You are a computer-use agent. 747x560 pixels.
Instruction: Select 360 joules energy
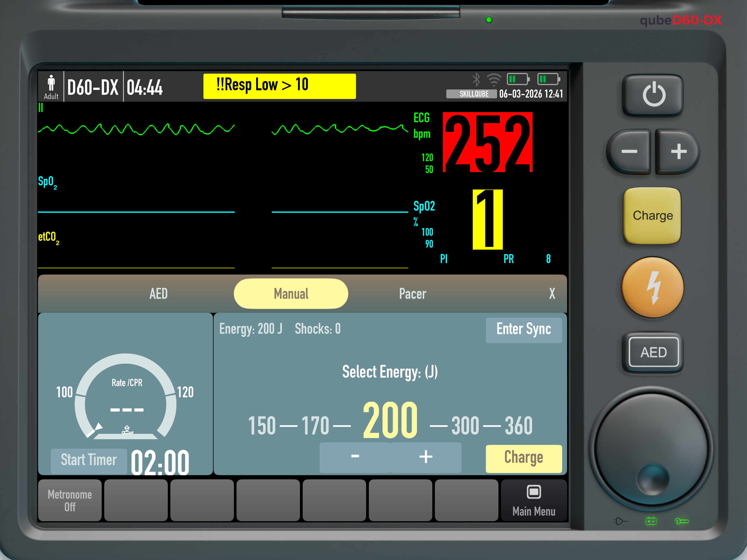click(518, 425)
